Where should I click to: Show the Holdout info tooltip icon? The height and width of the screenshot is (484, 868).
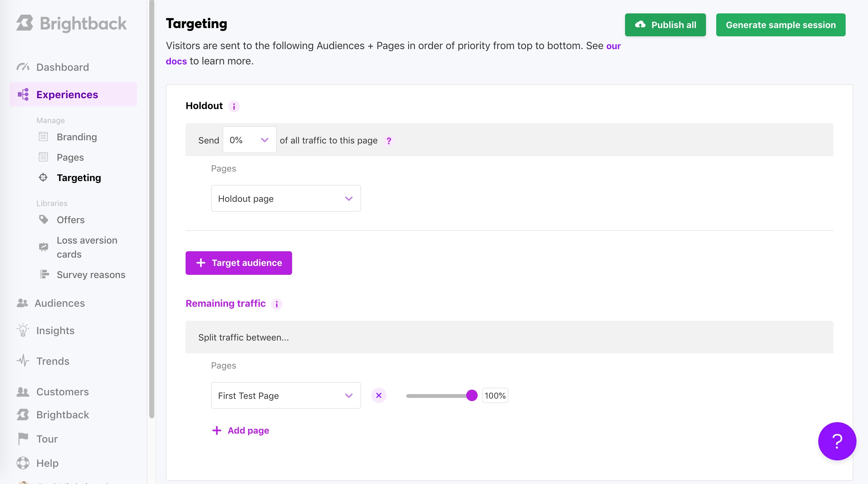[x=234, y=106]
